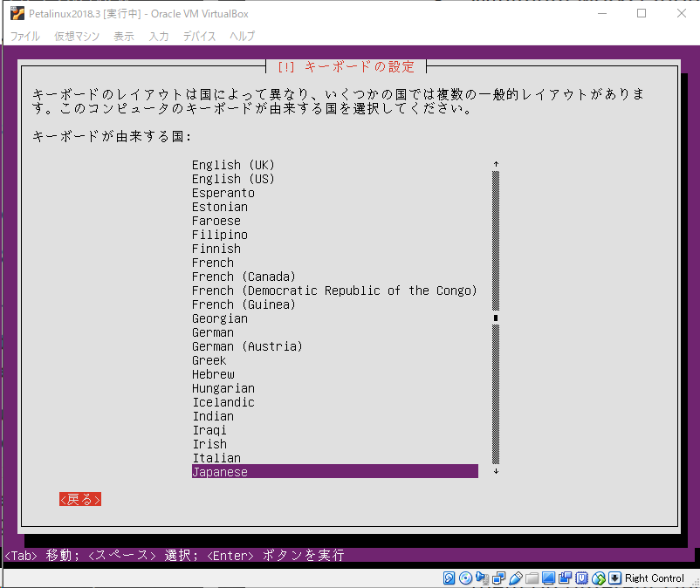Select the German (Austria) list entry
700x588 pixels.
(x=247, y=345)
